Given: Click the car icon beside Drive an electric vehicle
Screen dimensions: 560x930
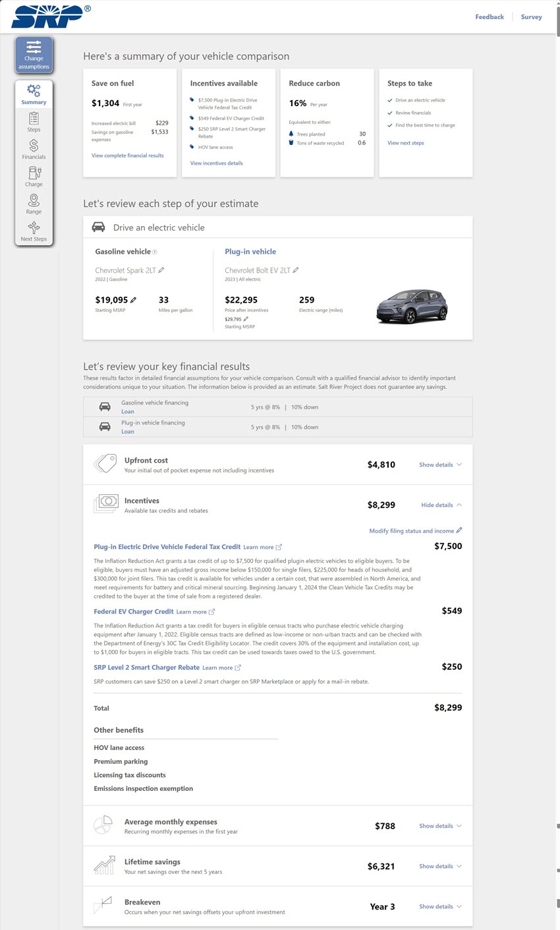Looking at the screenshot, I should (x=99, y=226).
